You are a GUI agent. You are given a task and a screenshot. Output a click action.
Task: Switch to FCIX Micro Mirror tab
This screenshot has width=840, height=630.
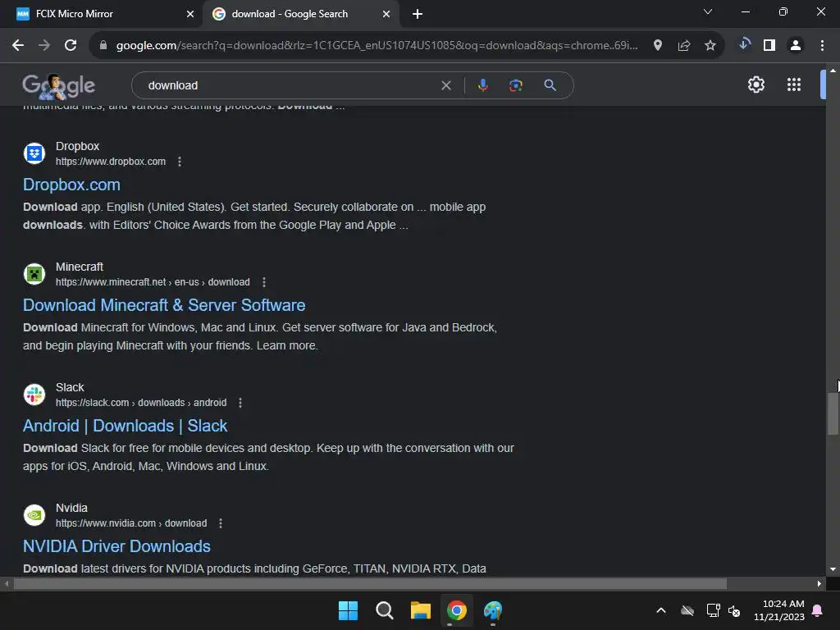(102, 14)
